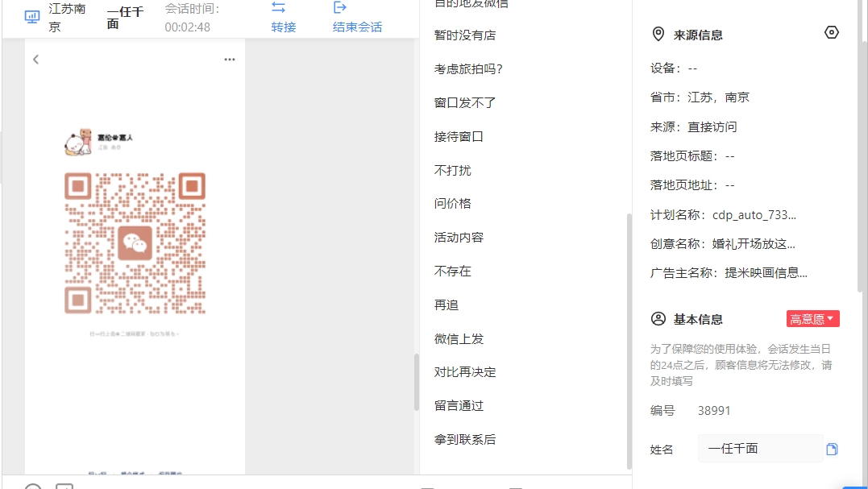Click the 编号 value 38991

coord(714,410)
